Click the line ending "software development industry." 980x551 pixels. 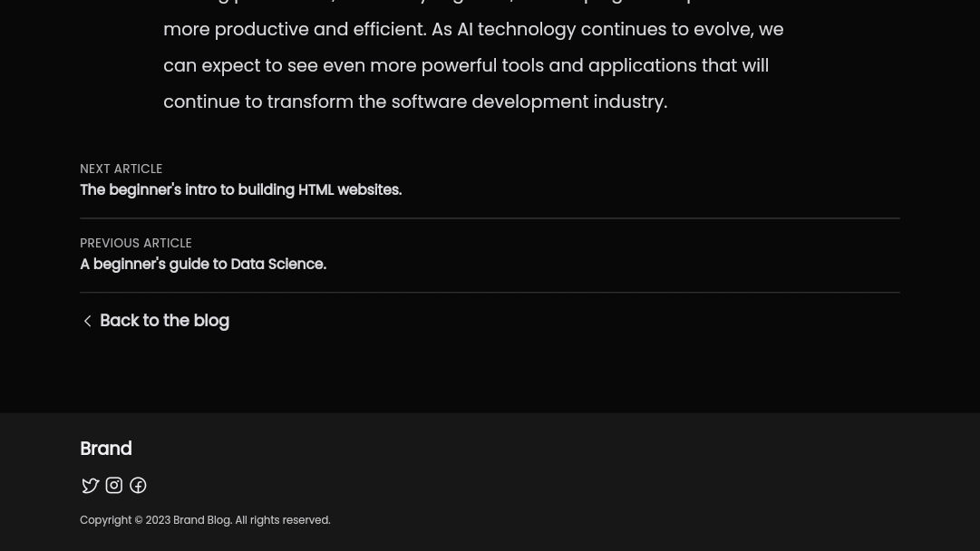pyautogui.click(x=415, y=101)
